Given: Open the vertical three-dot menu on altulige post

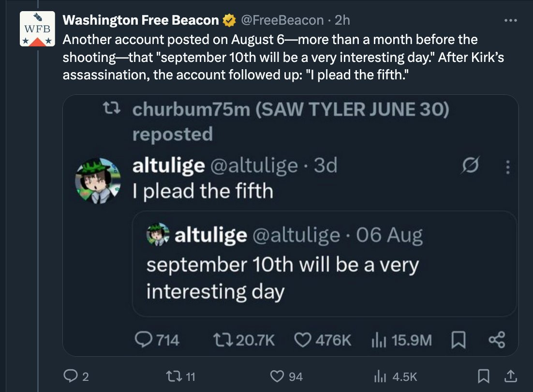Looking at the screenshot, I should [508, 167].
